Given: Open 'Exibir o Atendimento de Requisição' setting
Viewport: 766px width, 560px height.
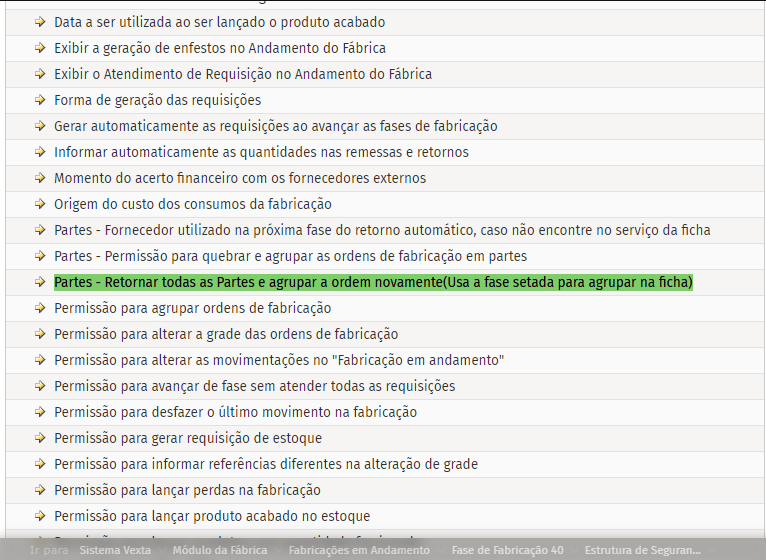Looking at the screenshot, I should click(243, 74).
